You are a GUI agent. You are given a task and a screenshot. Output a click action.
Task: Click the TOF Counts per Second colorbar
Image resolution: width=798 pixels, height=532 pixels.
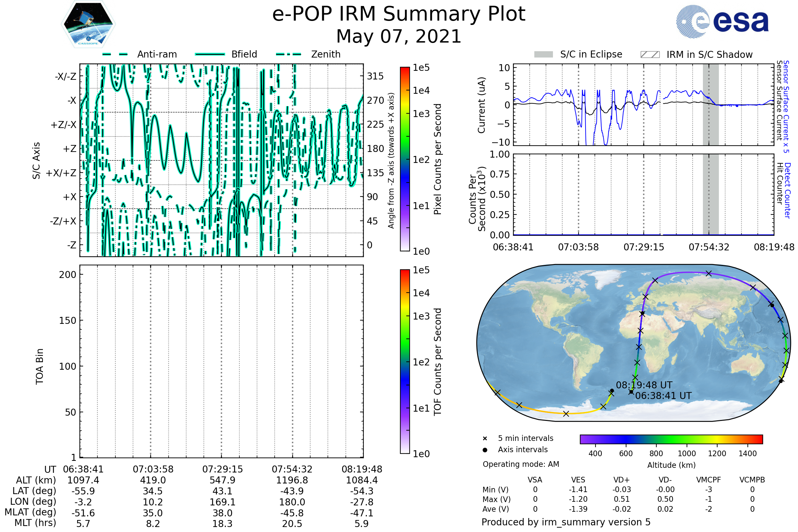click(405, 362)
